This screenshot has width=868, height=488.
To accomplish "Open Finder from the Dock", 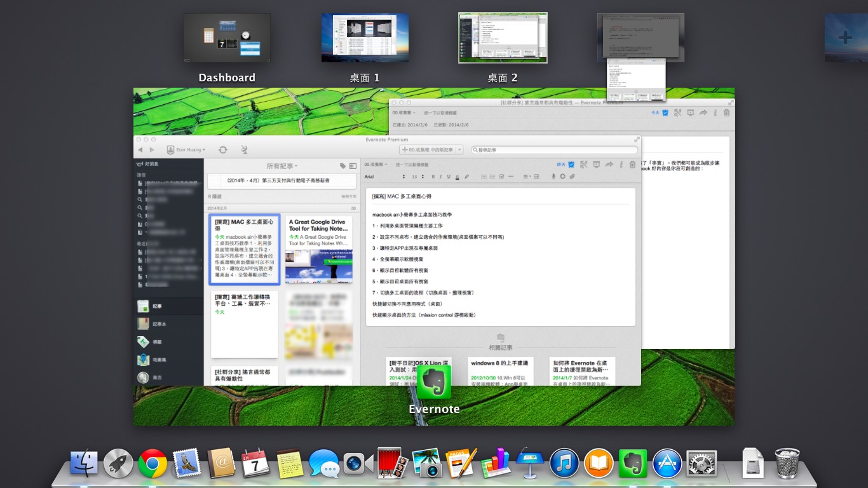I will click(x=84, y=464).
